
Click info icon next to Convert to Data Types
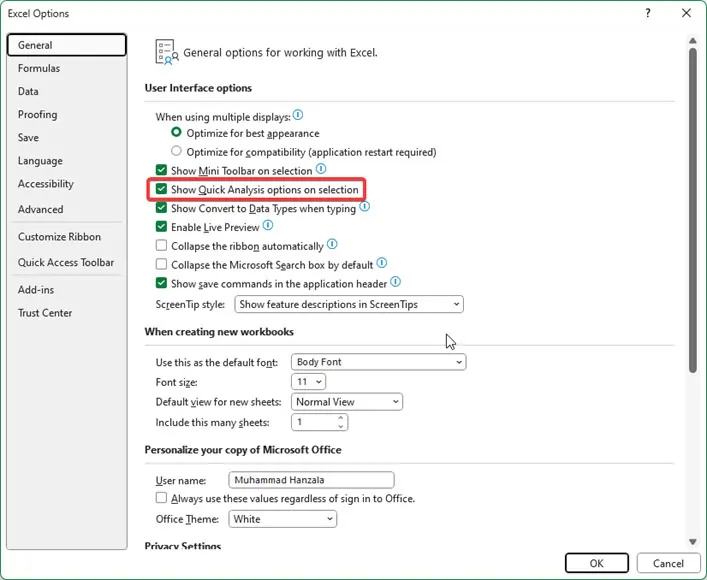click(x=364, y=207)
